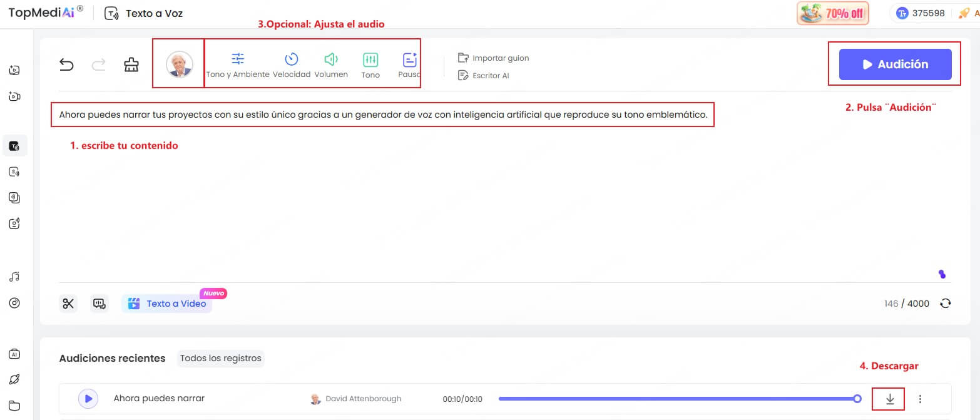Click the refresh icon beside character count
The width and height of the screenshot is (980, 420).
tap(946, 304)
